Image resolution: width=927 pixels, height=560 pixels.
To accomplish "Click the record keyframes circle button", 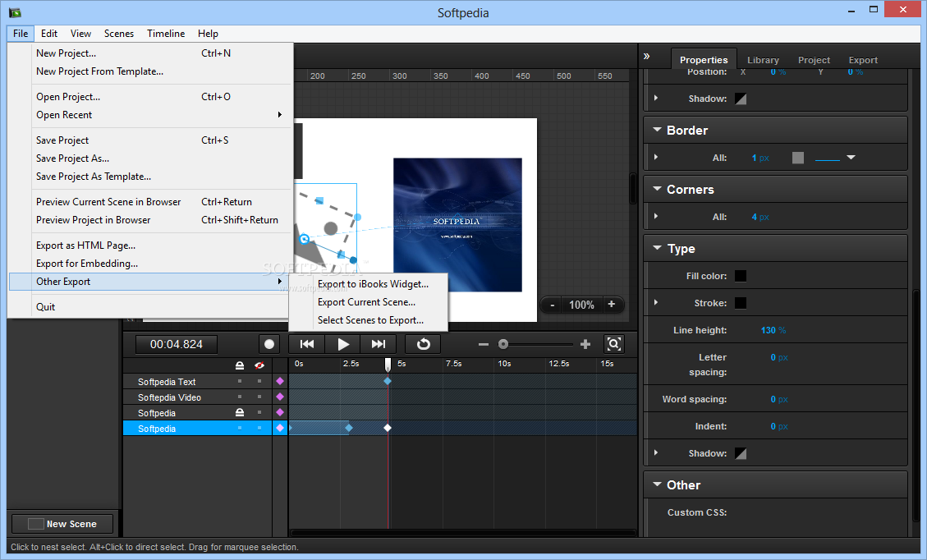I will pos(269,344).
